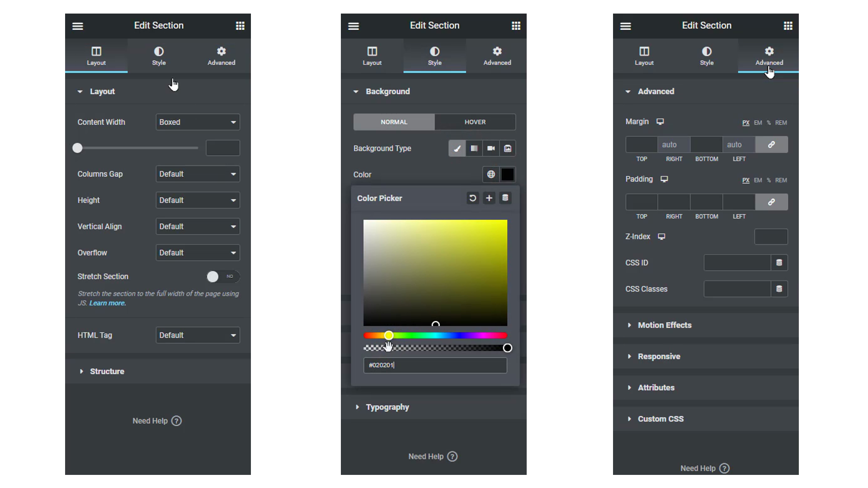Select the slideshow background type icon

point(508,148)
